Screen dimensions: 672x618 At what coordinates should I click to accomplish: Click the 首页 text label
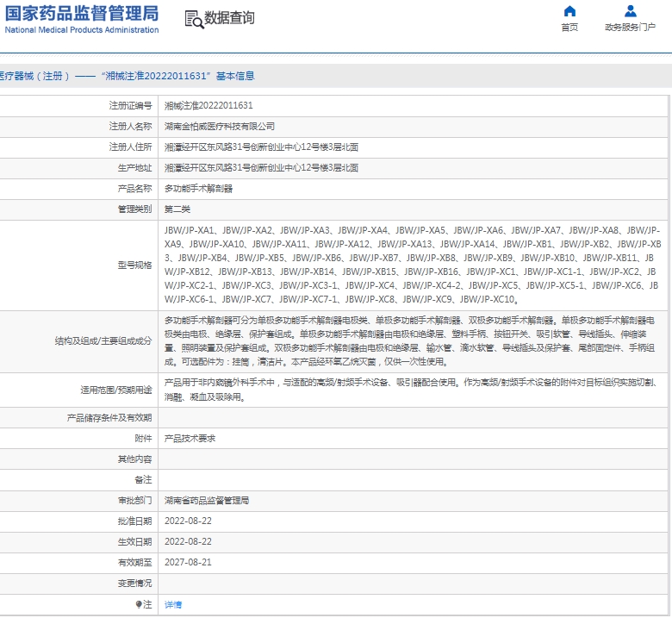tap(569, 28)
